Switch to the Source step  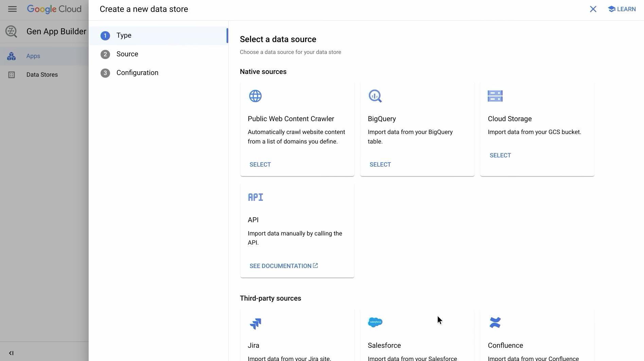(x=127, y=54)
